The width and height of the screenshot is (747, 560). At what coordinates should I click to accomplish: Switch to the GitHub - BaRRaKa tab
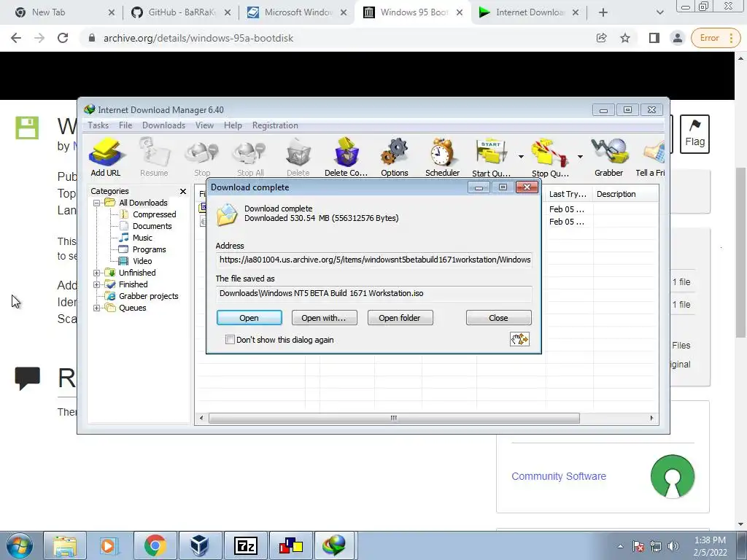pos(181,12)
